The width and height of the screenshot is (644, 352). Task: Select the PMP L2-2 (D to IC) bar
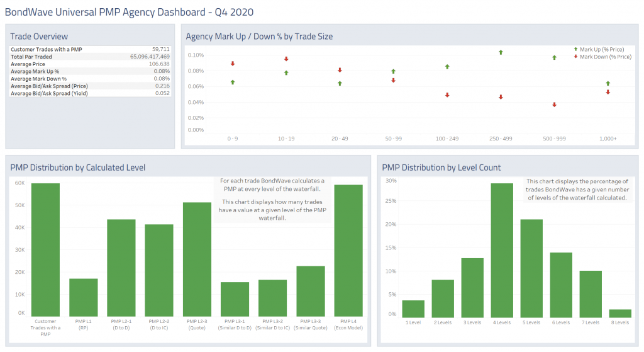click(159, 270)
